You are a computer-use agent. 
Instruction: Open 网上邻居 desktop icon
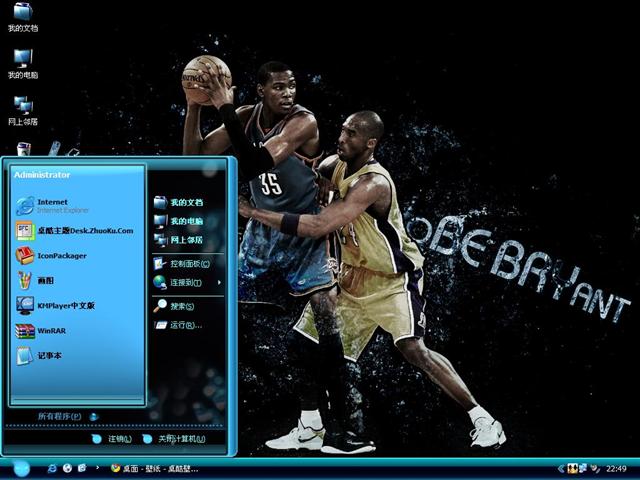tap(23, 110)
